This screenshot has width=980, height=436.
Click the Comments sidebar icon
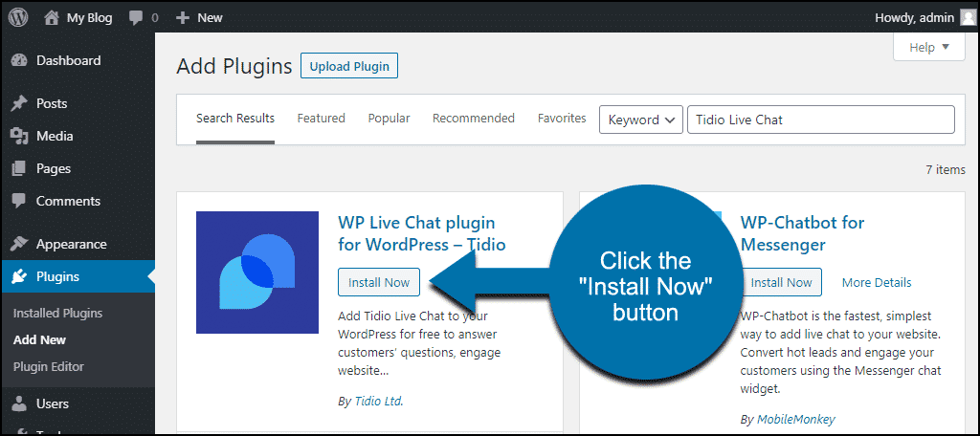tap(19, 201)
